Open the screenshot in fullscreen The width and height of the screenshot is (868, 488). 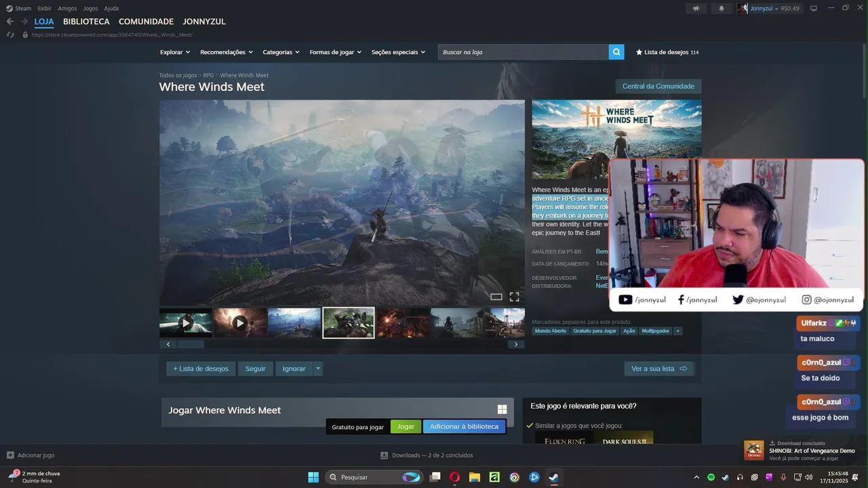515,297
